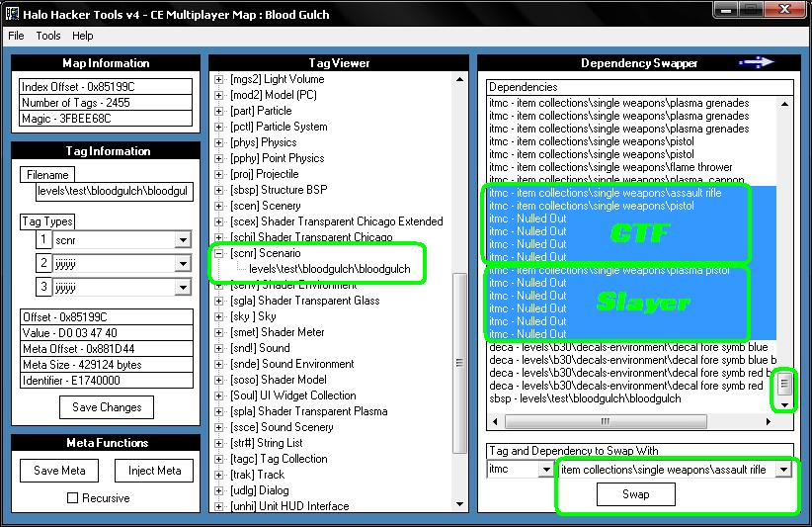The image size is (812, 527).
Task: Click the Dependencies list scroll up arrow
Action: [x=784, y=104]
